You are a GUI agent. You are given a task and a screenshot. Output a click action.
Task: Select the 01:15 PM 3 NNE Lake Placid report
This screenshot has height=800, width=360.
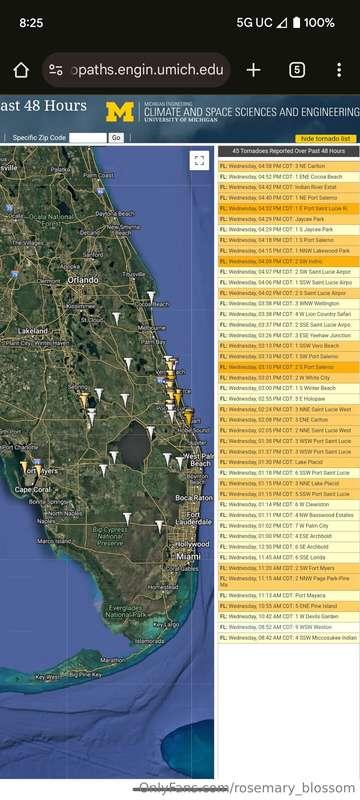(289, 483)
